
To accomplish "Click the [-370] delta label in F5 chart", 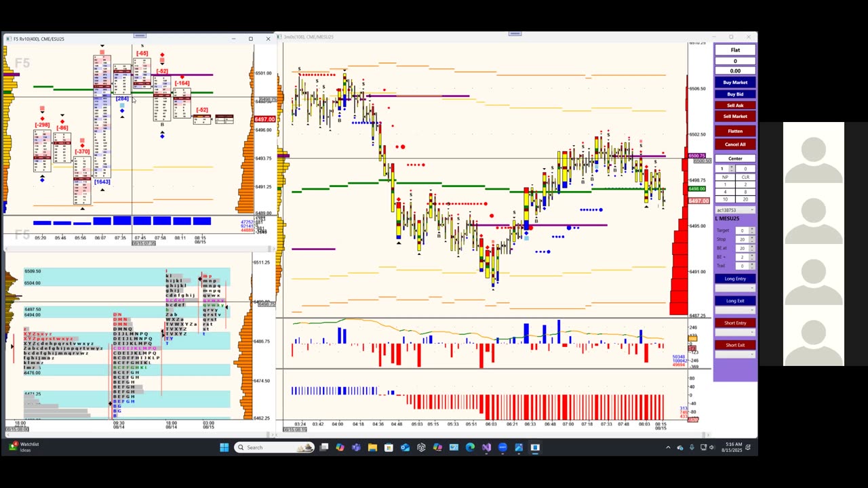I will [82, 152].
